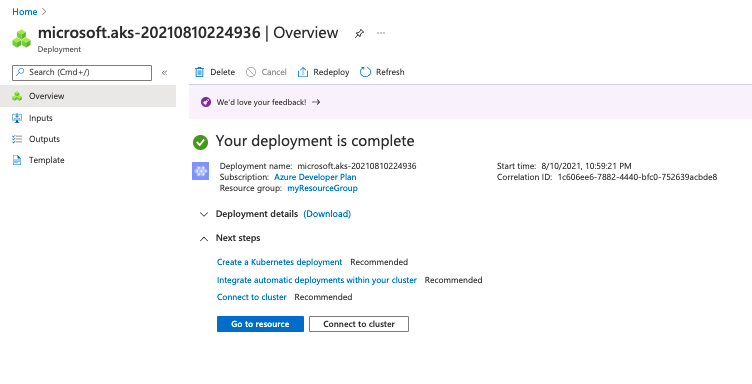This screenshot has width=752, height=384.
Task: Click the feedback rocket icon
Action: 206,102
